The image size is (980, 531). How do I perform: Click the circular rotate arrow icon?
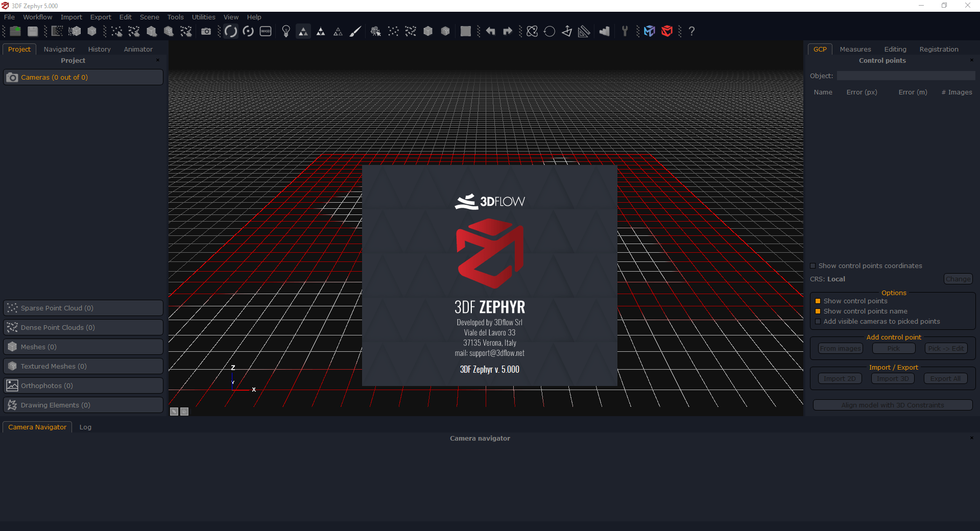pos(549,31)
